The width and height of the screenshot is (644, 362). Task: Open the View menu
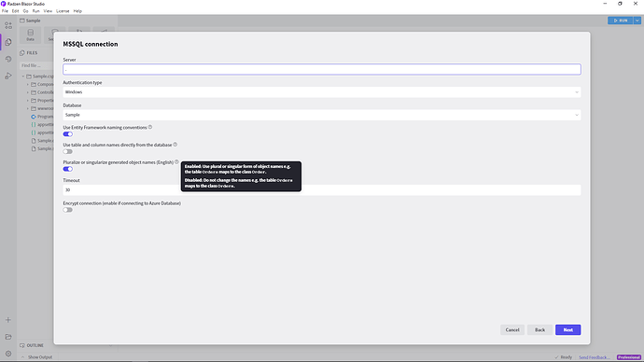tap(48, 11)
